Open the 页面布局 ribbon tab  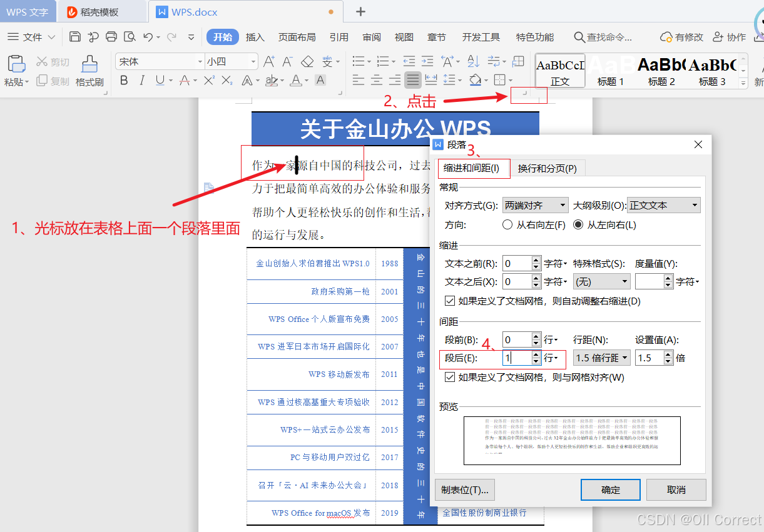(x=297, y=38)
